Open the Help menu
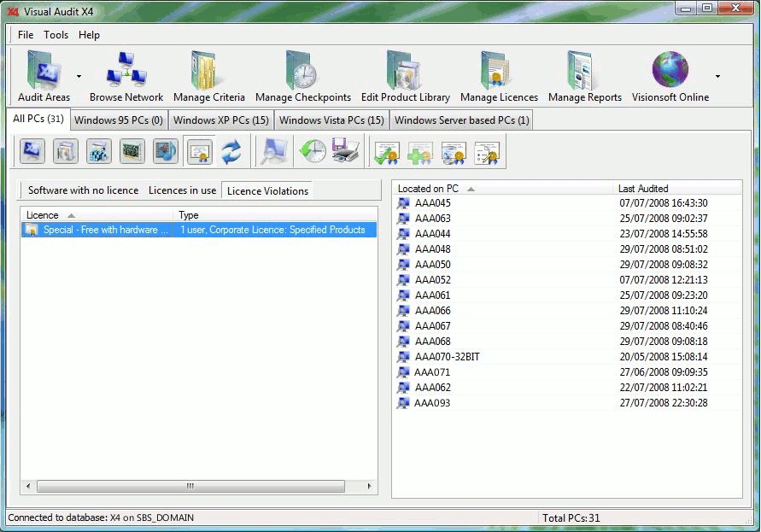761x532 pixels. coord(89,35)
